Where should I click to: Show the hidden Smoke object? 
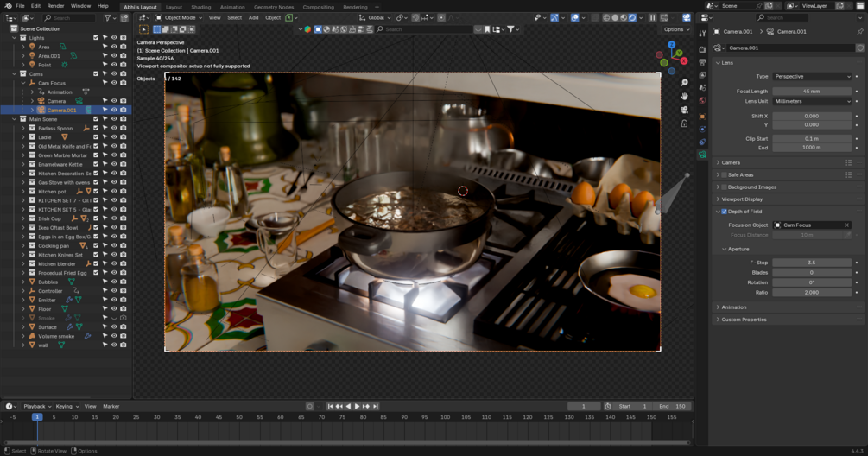pyautogui.click(x=114, y=318)
